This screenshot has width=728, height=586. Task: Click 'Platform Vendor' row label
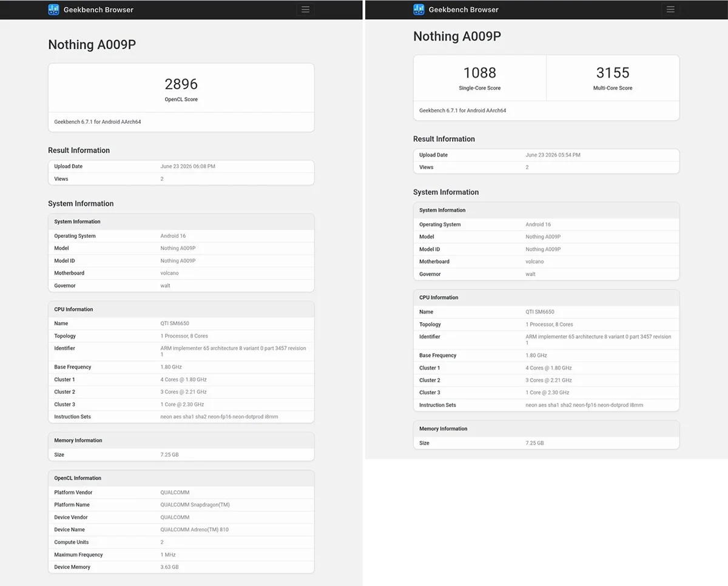(73, 493)
